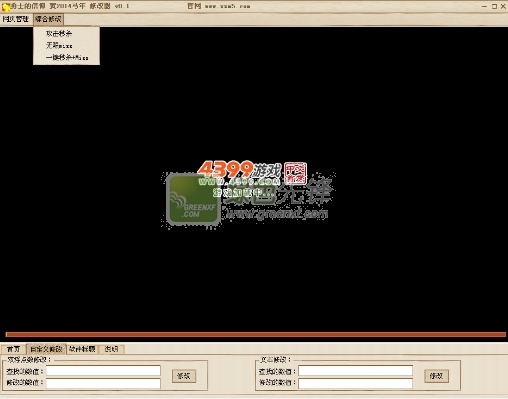This screenshot has width=508, height=399.
Task: Select the 一键秒杀+Miss menu option
Action: 67,57
